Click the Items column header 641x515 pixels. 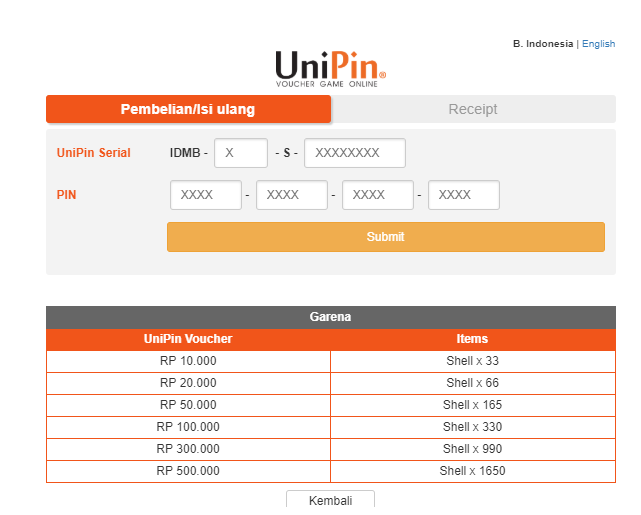point(473,339)
